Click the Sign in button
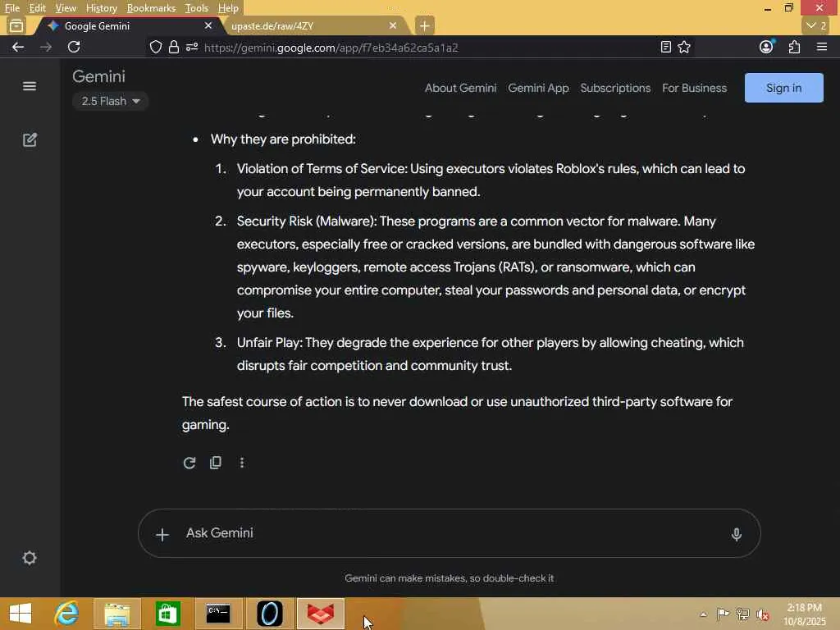Viewport: 840px width, 630px height. 783,88
